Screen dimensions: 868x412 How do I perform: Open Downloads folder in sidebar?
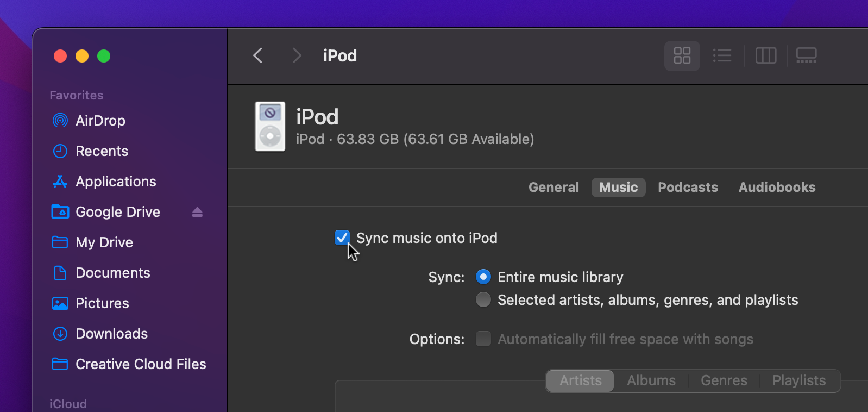pos(111,334)
